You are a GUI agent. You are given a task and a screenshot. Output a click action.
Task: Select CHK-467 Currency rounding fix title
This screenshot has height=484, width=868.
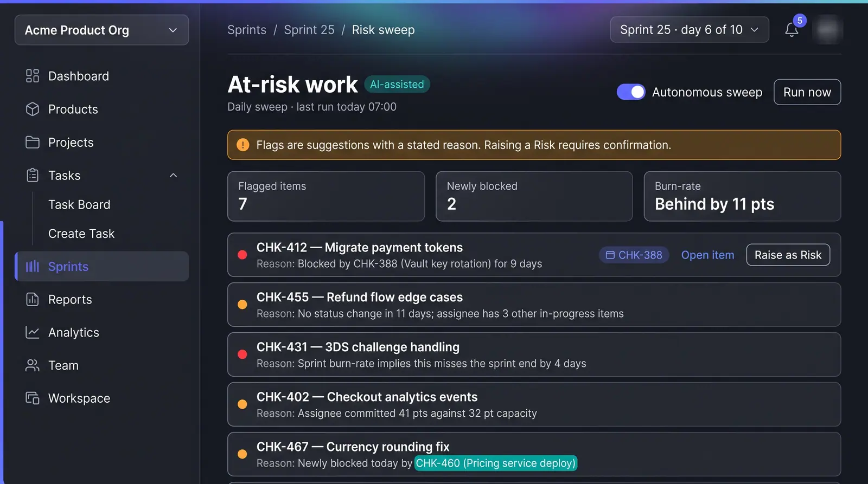(353, 447)
